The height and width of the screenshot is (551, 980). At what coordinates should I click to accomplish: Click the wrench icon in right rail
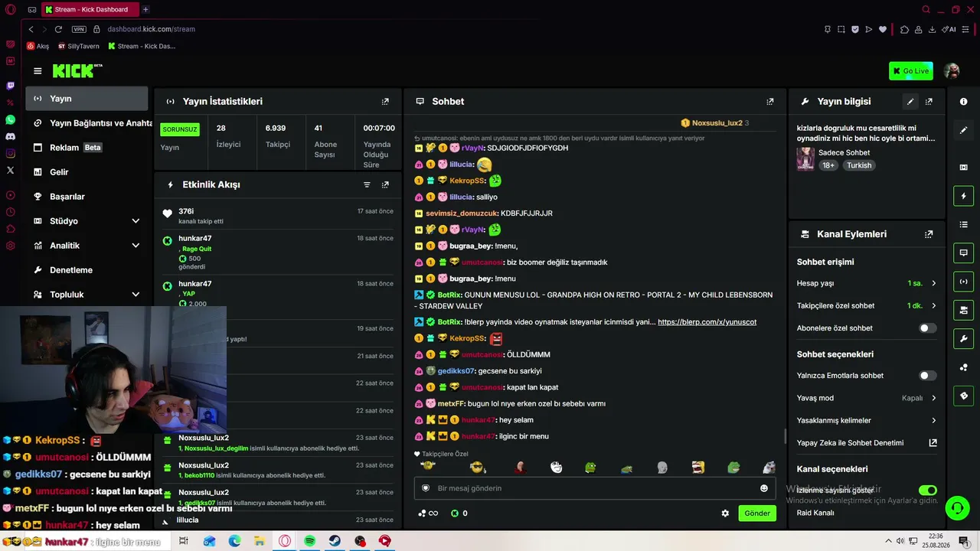tap(964, 338)
